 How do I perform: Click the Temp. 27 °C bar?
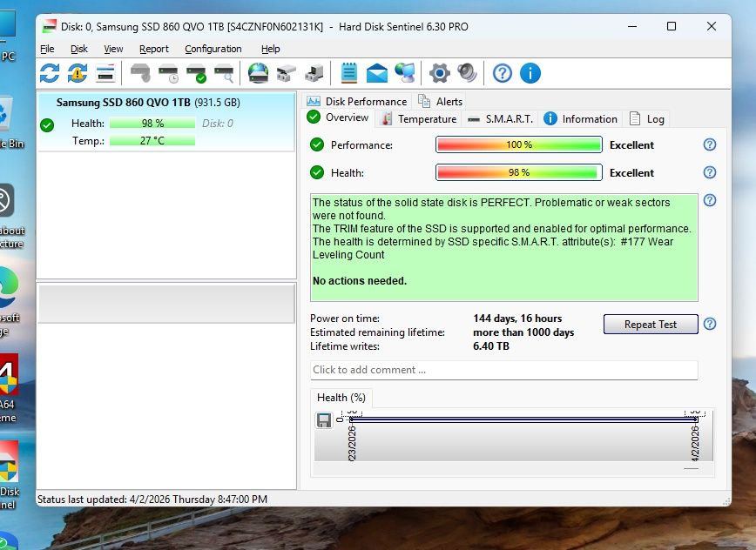pos(152,141)
